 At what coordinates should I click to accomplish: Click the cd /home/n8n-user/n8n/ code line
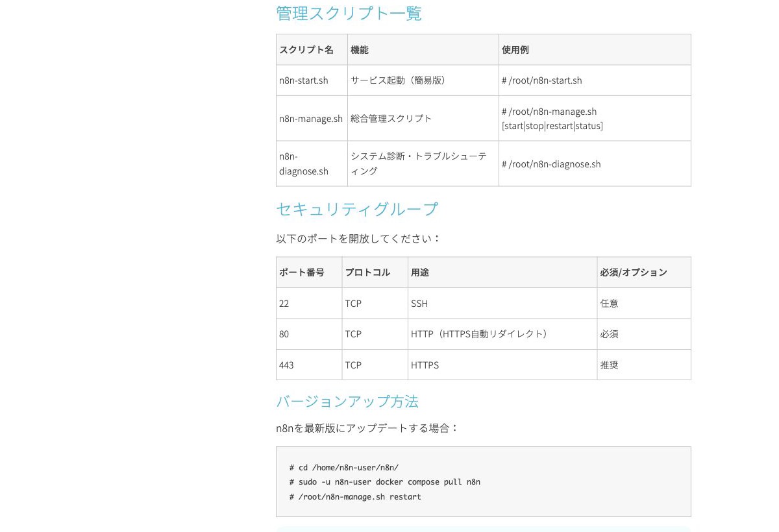344,467
